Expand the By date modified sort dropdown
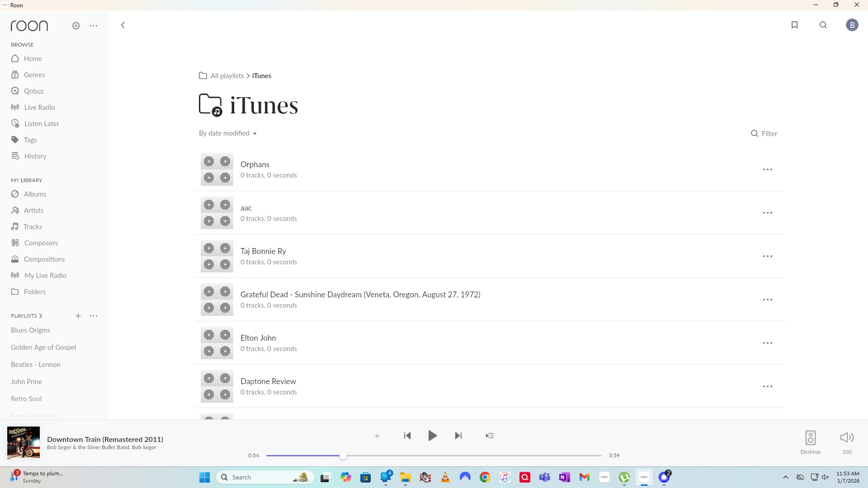Viewport: 868px width, 488px height. 228,133
